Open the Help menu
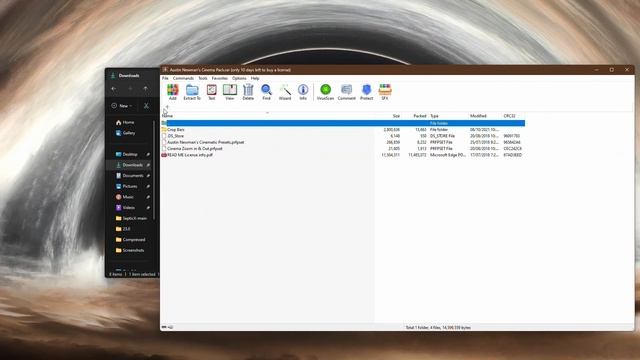Viewport: 640px width, 360px height. click(255, 78)
